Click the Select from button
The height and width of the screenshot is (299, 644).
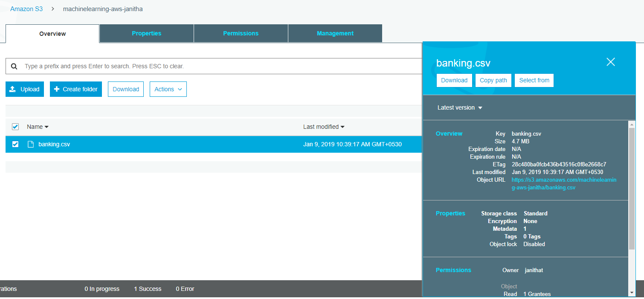(x=534, y=80)
